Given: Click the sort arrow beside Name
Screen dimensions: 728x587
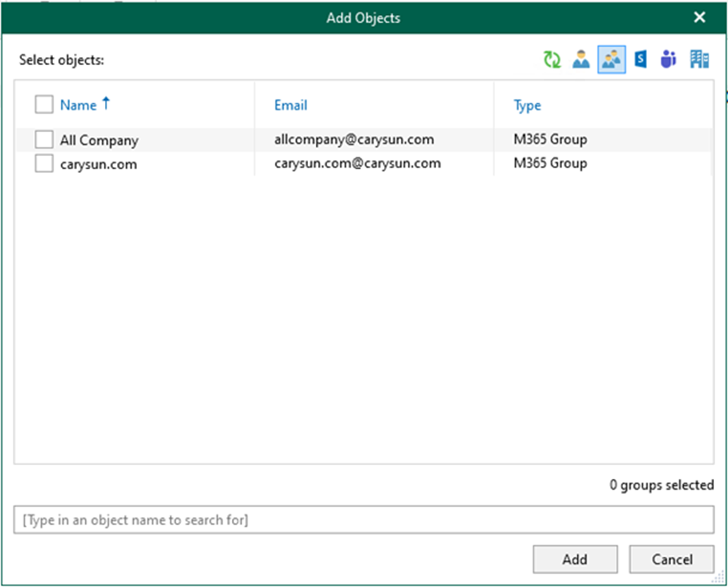Looking at the screenshot, I should click(106, 104).
